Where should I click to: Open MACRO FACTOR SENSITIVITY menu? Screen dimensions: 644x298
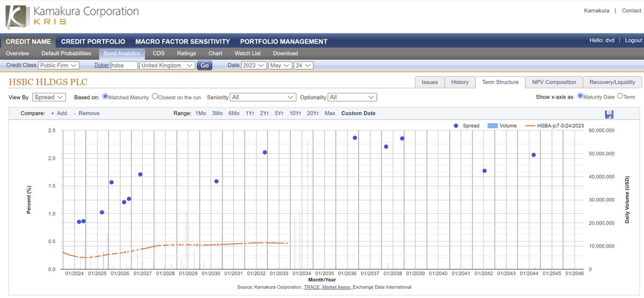182,41
